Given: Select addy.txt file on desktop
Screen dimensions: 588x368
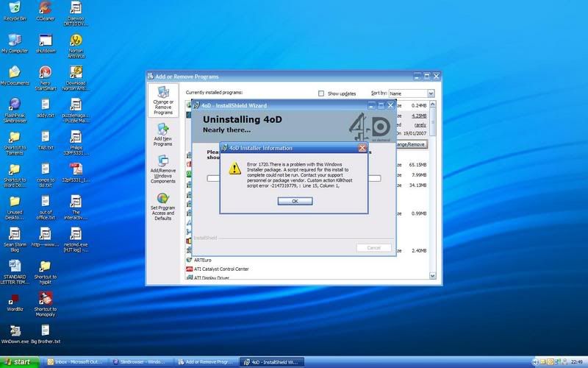Looking at the screenshot, I should tap(46, 107).
